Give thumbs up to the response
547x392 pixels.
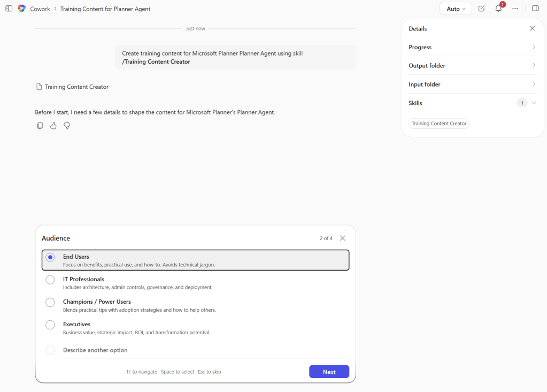[53, 126]
